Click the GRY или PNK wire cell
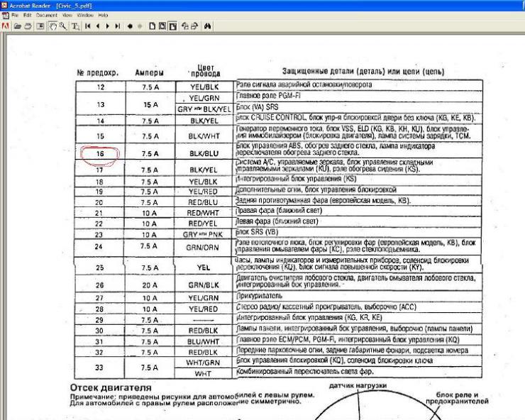This screenshot has width=525, height=420. 203,234
